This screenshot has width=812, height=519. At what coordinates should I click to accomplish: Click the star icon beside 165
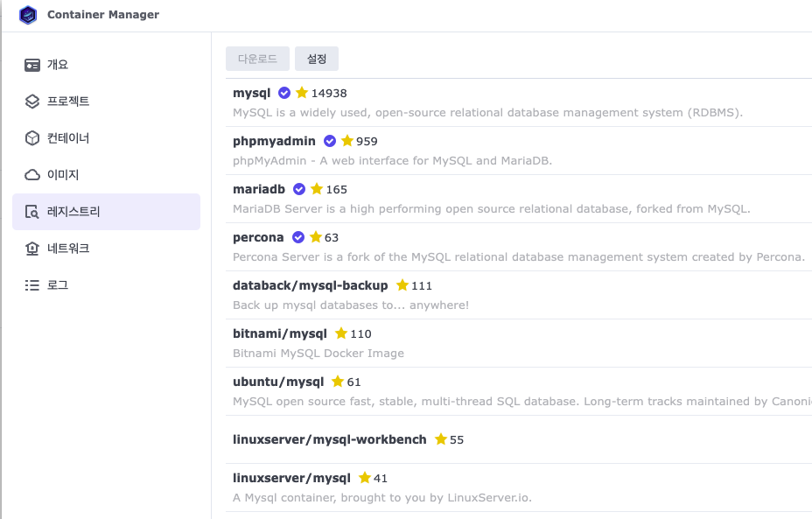tap(317, 188)
